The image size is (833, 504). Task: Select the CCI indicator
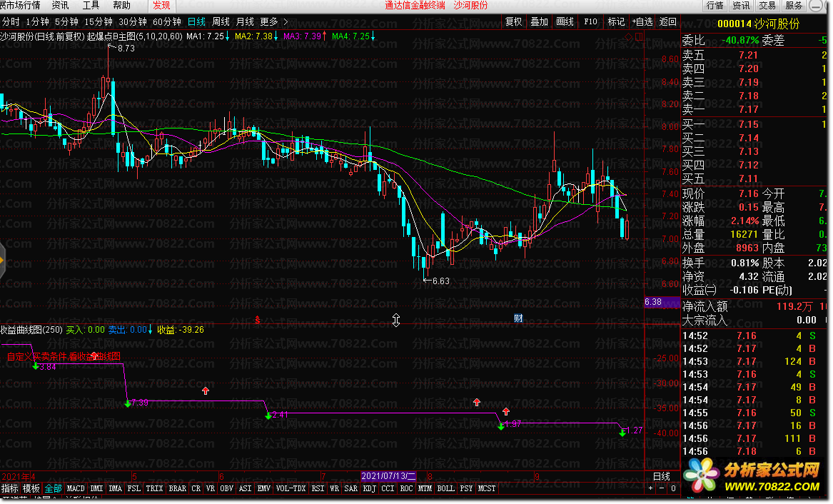[x=388, y=488]
